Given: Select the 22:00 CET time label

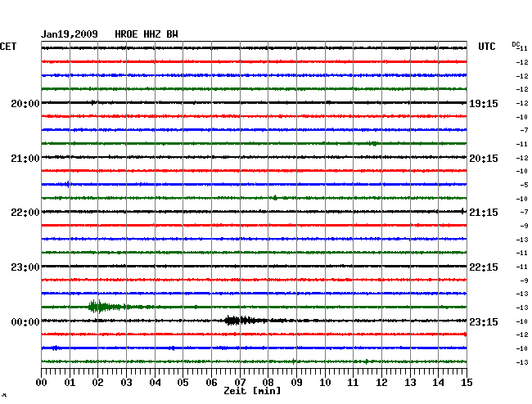Looking at the screenshot, I should point(25,213).
